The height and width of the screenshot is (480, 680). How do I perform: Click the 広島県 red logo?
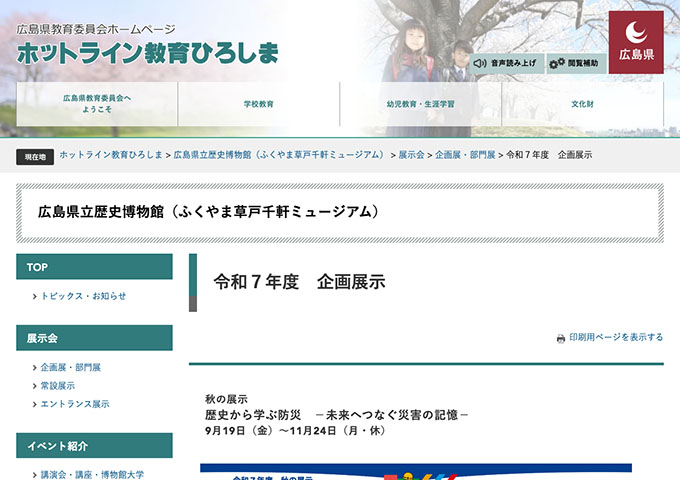636,43
